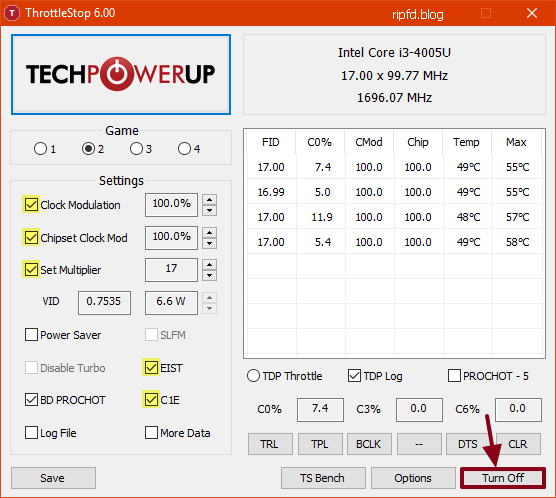The height and width of the screenshot is (498, 556).
Task: Enable the More Data checkbox
Action: click(151, 432)
